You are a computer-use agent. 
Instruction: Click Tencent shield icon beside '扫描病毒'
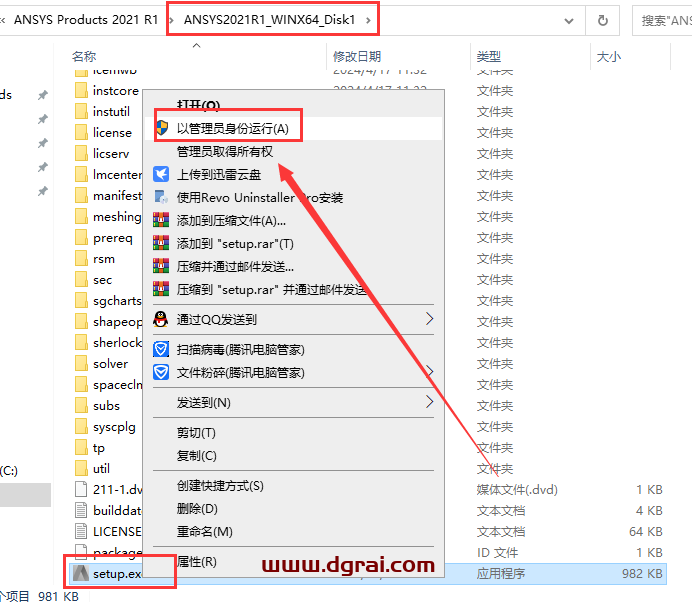[x=161, y=349]
